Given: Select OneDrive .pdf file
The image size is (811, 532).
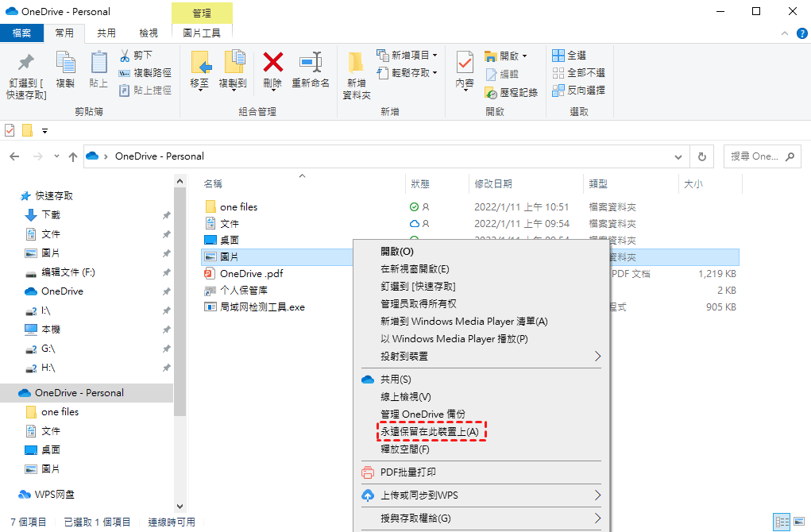Looking at the screenshot, I should click(252, 273).
